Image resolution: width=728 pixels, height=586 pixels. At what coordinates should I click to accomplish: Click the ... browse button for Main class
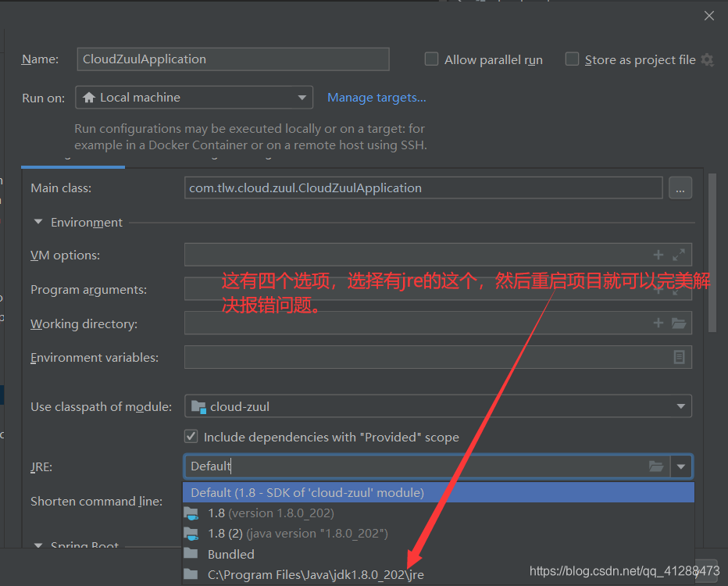(x=680, y=188)
